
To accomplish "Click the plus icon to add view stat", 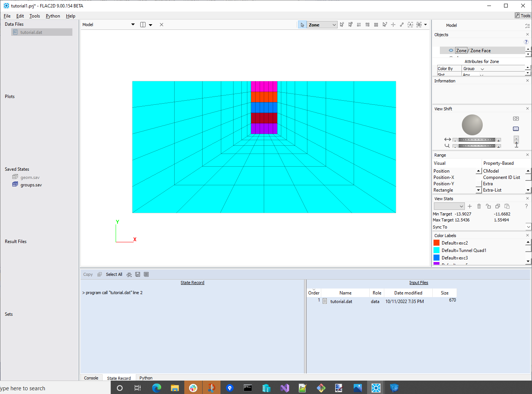I will click(470, 206).
